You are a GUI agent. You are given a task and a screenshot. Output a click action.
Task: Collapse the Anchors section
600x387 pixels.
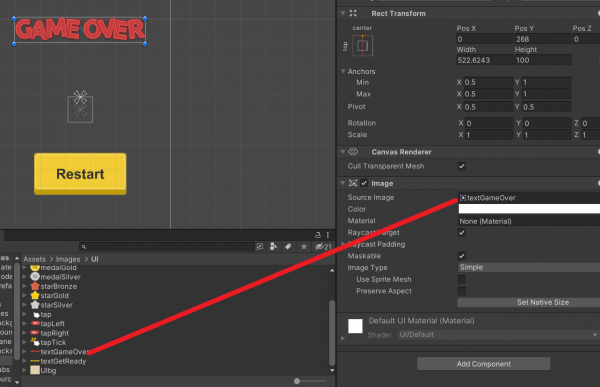click(x=343, y=71)
